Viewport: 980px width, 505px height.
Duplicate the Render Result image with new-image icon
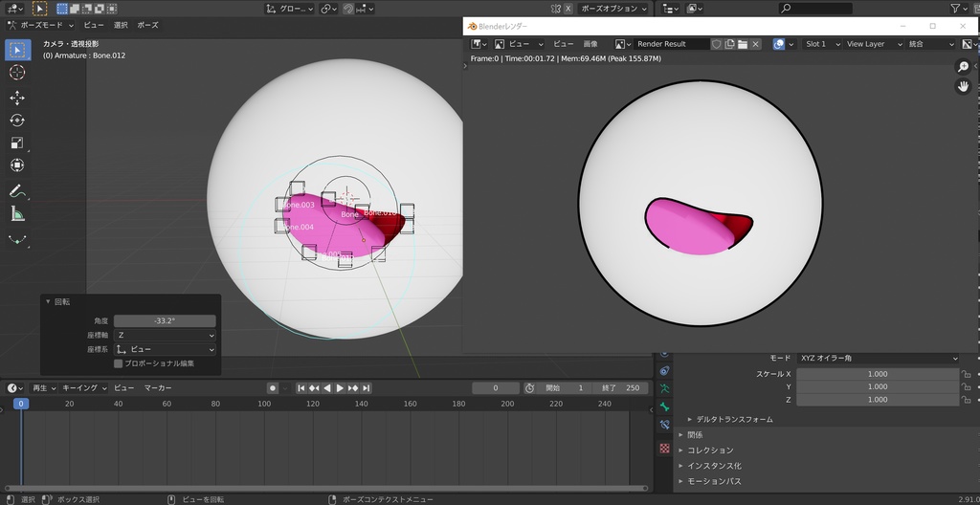coord(729,44)
